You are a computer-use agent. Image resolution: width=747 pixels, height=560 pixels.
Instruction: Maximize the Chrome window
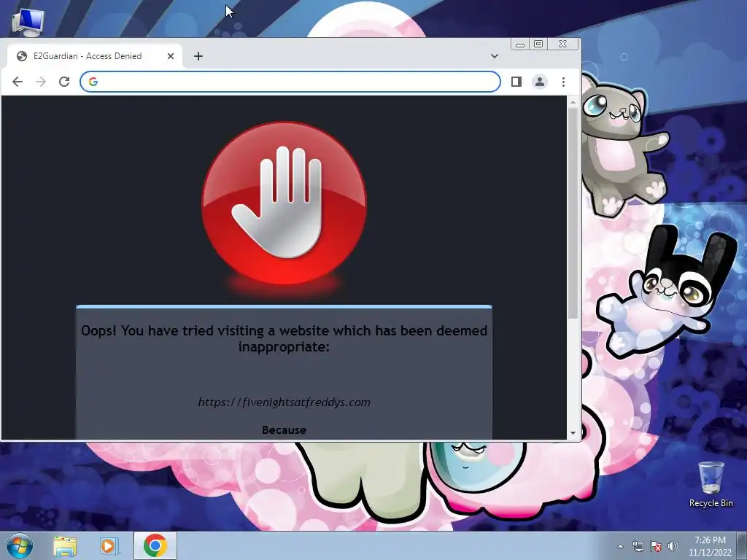(x=538, y=44)
